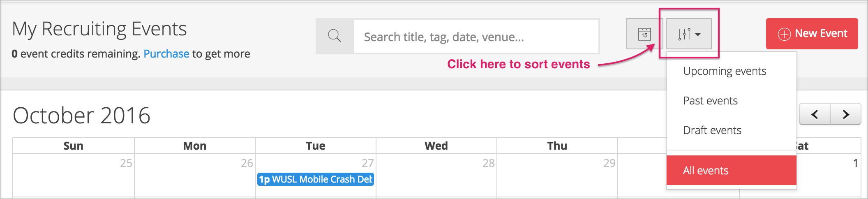
Task: Choose Draft events option
Action: (712, 130)
